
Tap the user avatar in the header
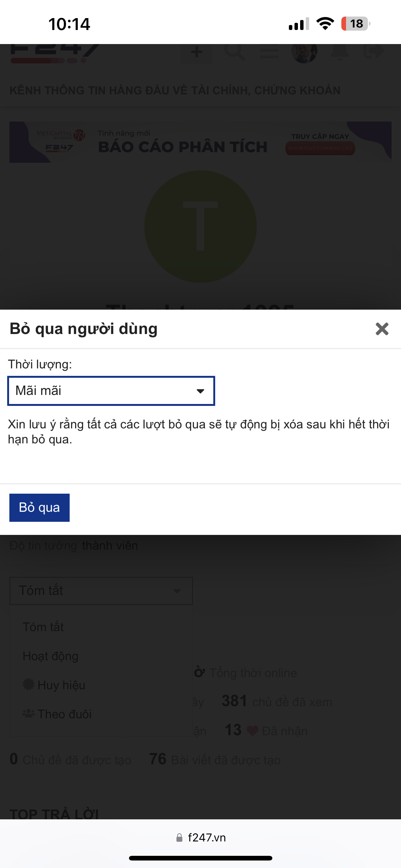point(304,52)
